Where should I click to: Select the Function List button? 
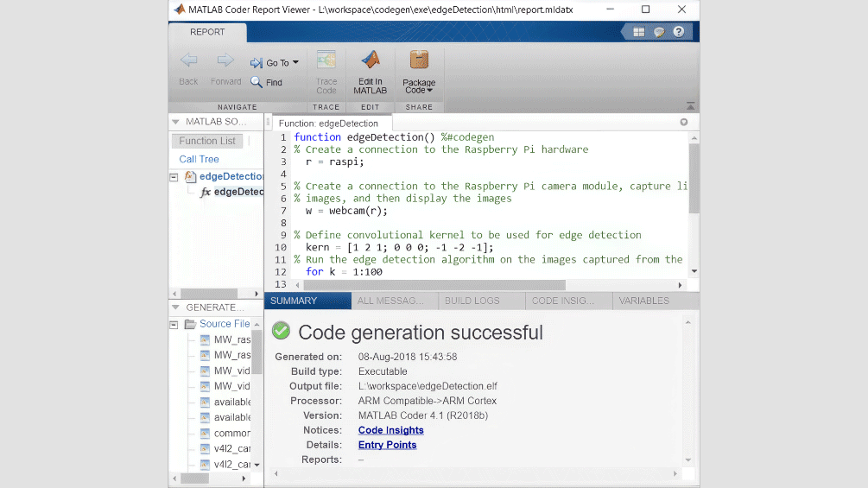207,141
